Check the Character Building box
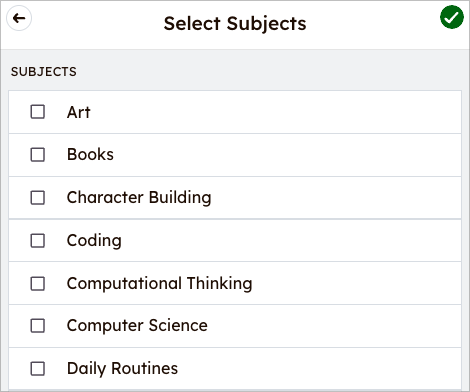Viewport: 470px width, 392px height. click(x=38, y=198)
